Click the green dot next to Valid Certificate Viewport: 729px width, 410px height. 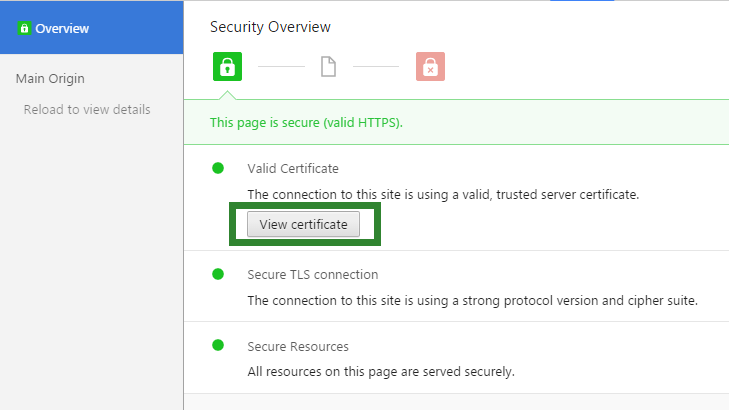(218, 168)
